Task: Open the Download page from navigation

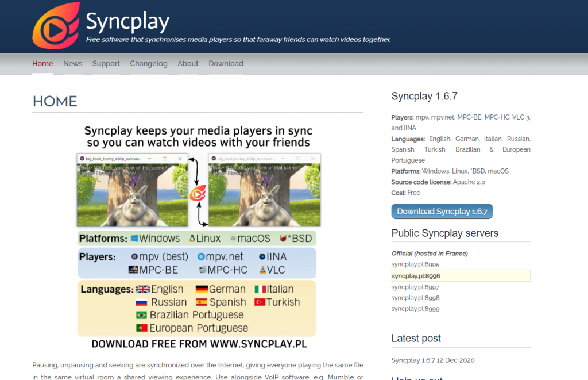Action: (226, 63)
